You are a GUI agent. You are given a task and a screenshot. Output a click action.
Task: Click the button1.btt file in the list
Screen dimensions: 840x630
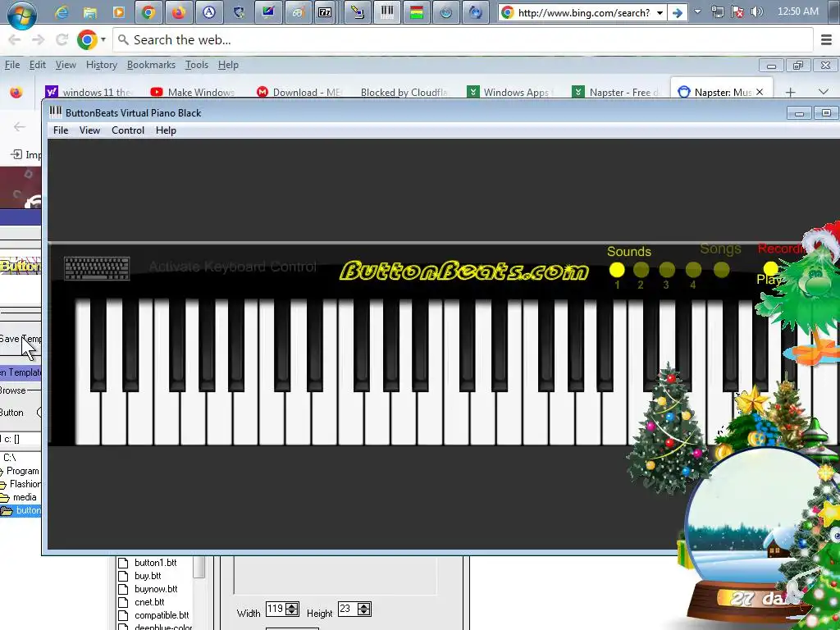click(155, 563)
